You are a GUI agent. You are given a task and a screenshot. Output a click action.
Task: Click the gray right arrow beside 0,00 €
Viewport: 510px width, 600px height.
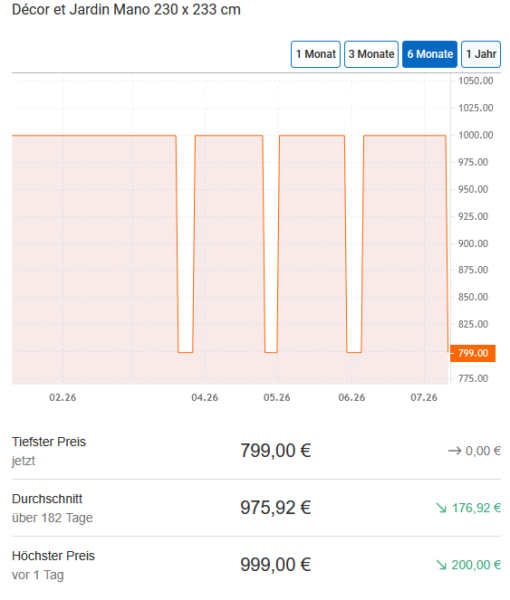[455, 451]
